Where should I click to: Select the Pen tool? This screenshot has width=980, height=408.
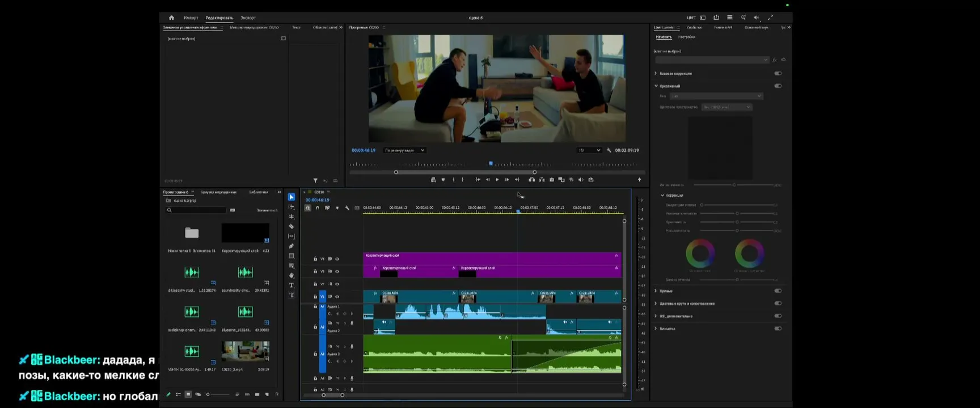click(292, 246)
